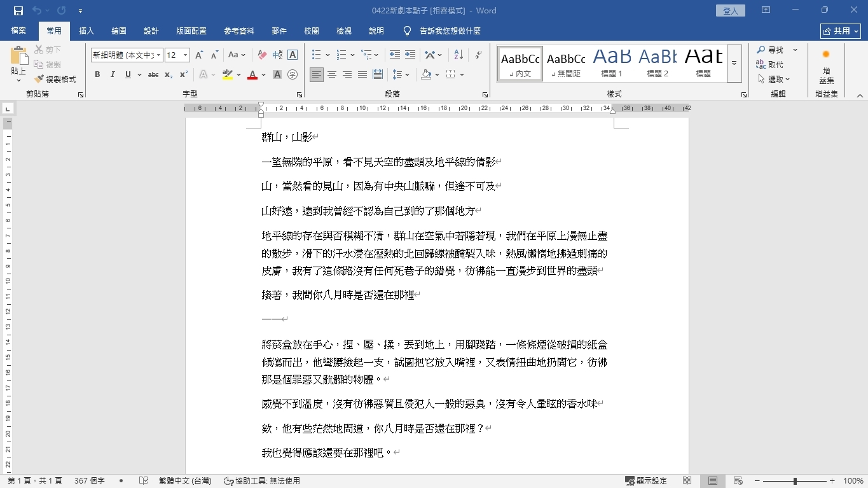Screen dimensions: 868x488
Task: Expand the 選取 dropdown
Action: pos(787,80)
